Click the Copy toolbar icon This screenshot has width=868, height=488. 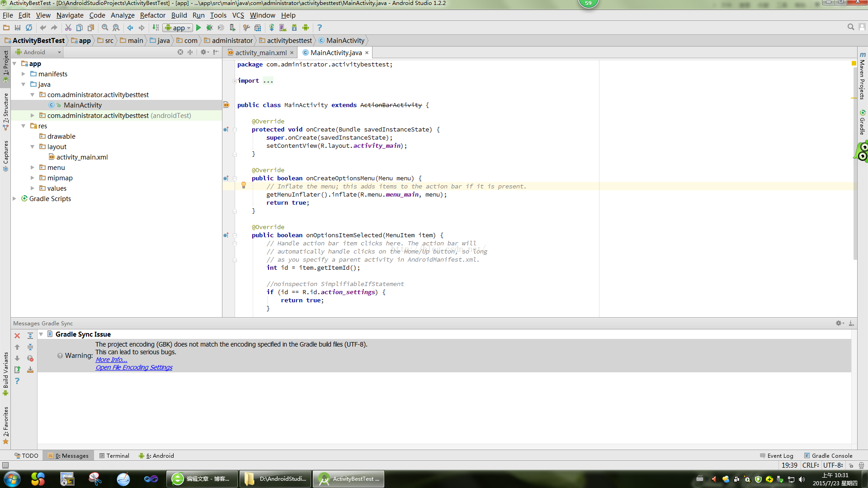pyautogui.click(x=80, y=28)
